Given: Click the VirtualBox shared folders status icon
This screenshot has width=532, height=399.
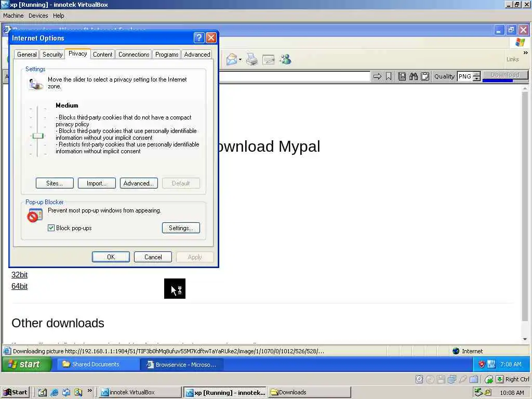Looking at the screenshot, I should tap(474, 379).
